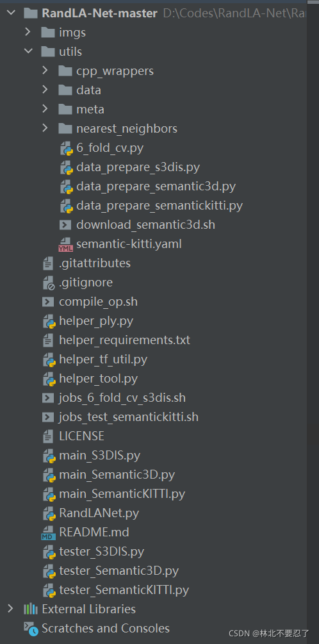Select tester_S3DIS.py file name

(x=101, y=552)
